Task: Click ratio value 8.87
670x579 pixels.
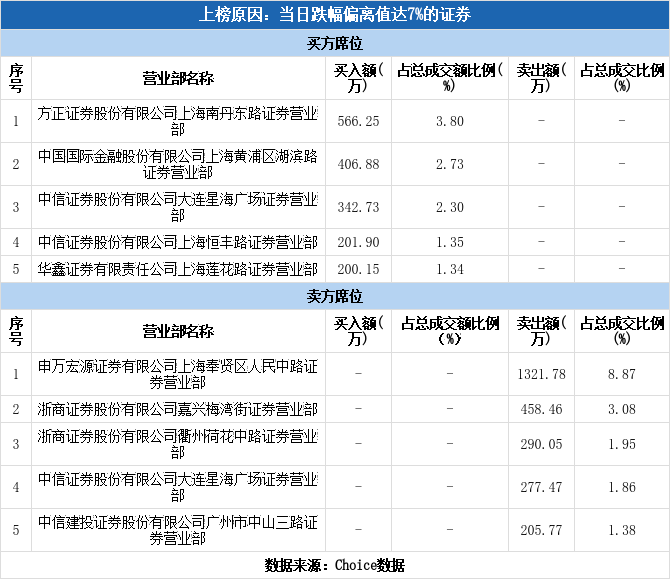Action: click(622, 374)
